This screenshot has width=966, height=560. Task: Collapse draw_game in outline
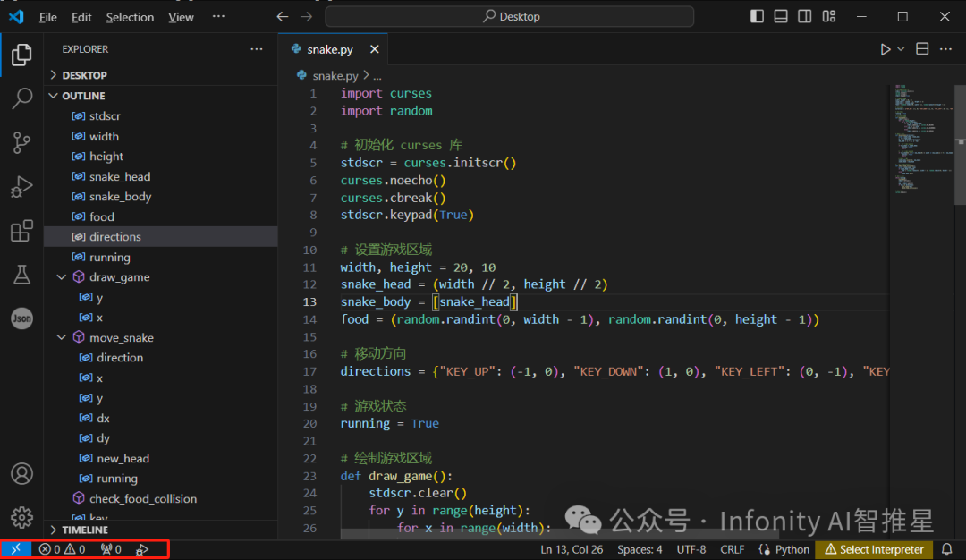point(62,277)
